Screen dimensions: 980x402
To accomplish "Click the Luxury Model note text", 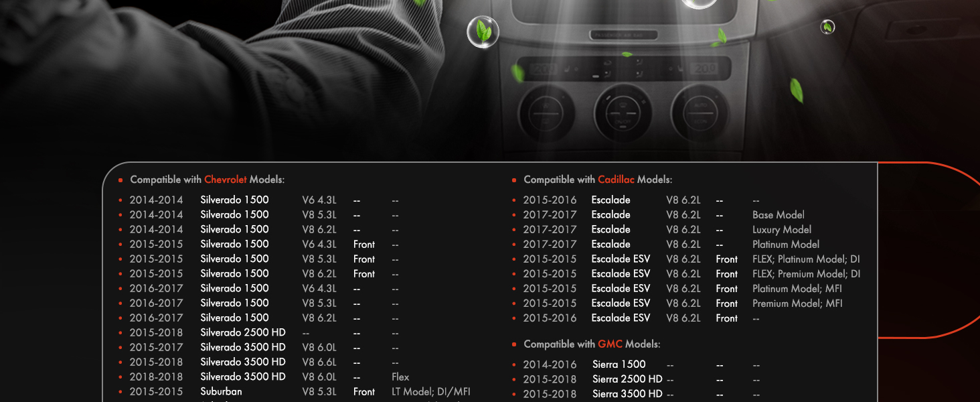I will 782,230.
